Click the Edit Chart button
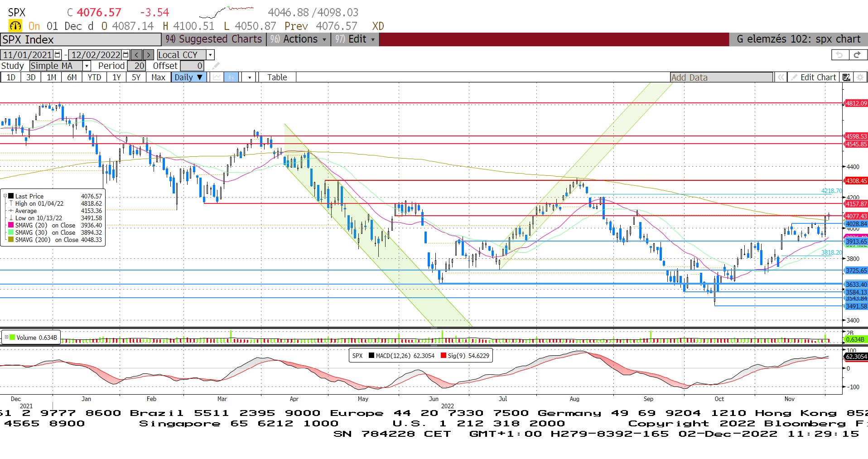The height and width of the screenshot is (459, 868). coord(814,77)
